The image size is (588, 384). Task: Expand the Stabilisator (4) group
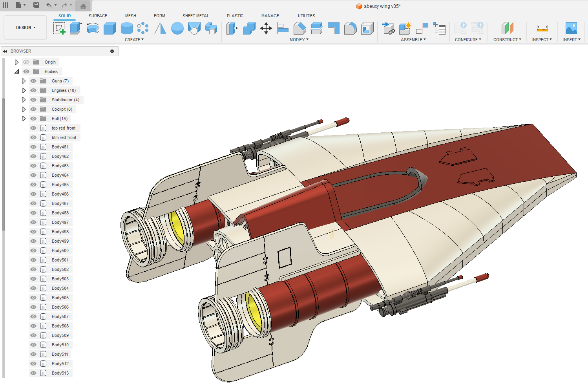click(24, 100)
